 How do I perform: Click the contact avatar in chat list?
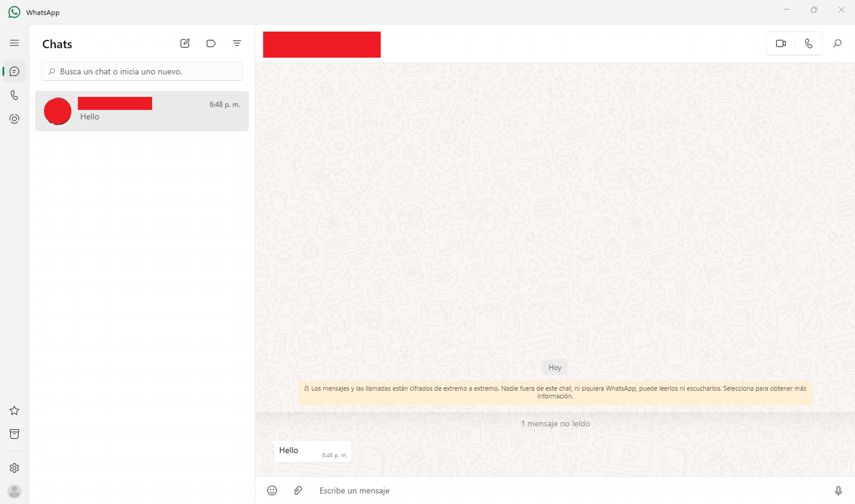click(58, 111)
